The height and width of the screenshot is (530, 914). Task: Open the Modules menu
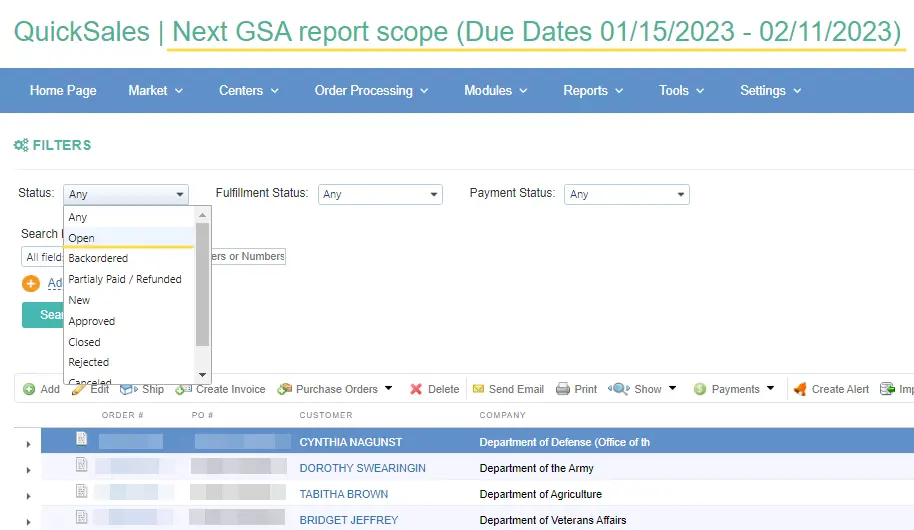[x=495, y=90]
